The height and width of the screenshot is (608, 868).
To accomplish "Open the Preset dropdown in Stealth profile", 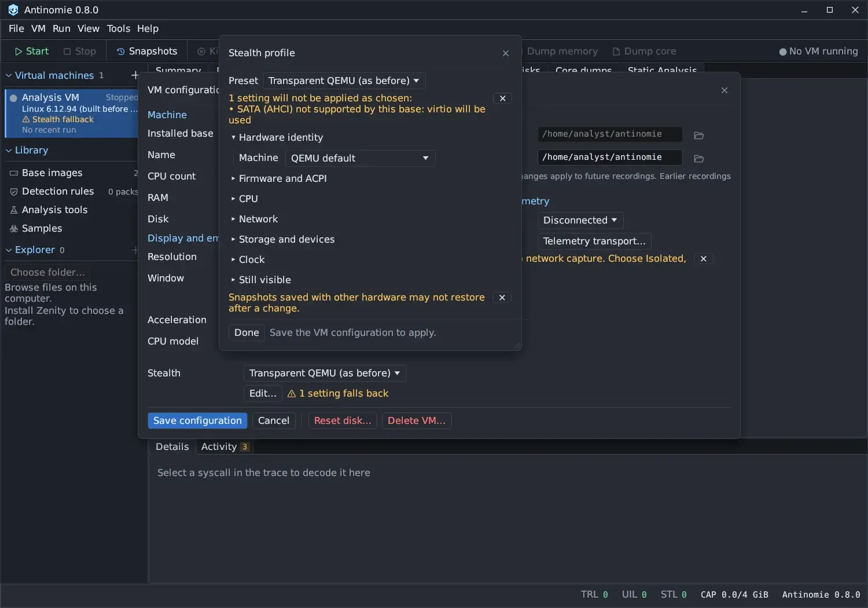I will (344, 81).
